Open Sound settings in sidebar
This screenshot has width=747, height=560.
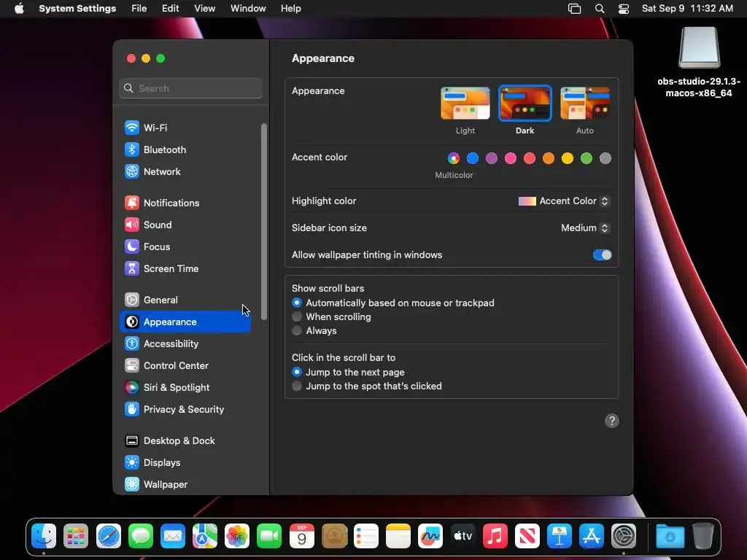coord(185,225)
